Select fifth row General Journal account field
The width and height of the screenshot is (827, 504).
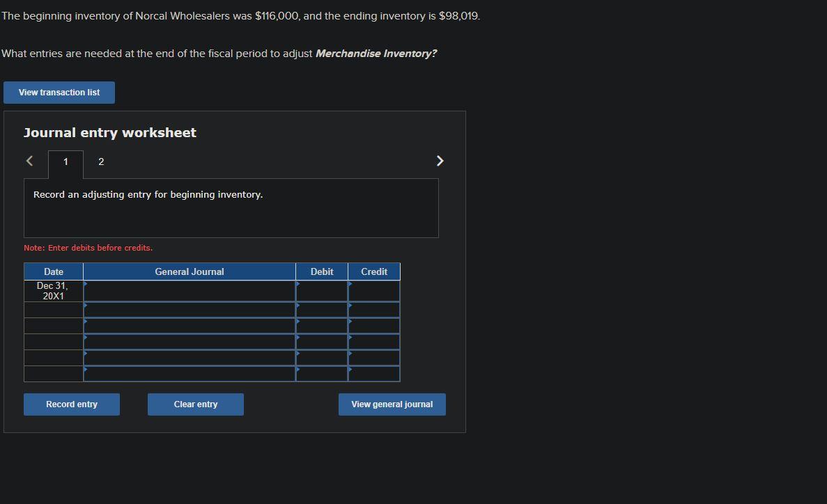pyautogui.click(x=190, y=357)
